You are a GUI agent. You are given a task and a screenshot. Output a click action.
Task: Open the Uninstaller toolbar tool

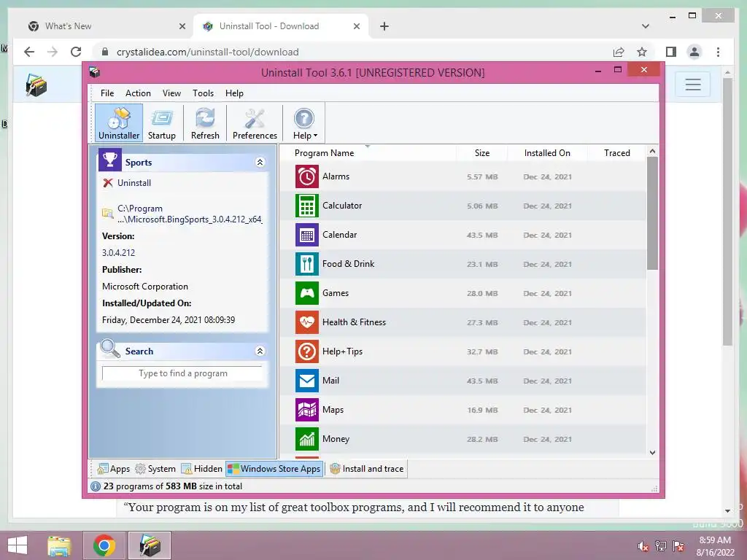(x=119, y=122)
